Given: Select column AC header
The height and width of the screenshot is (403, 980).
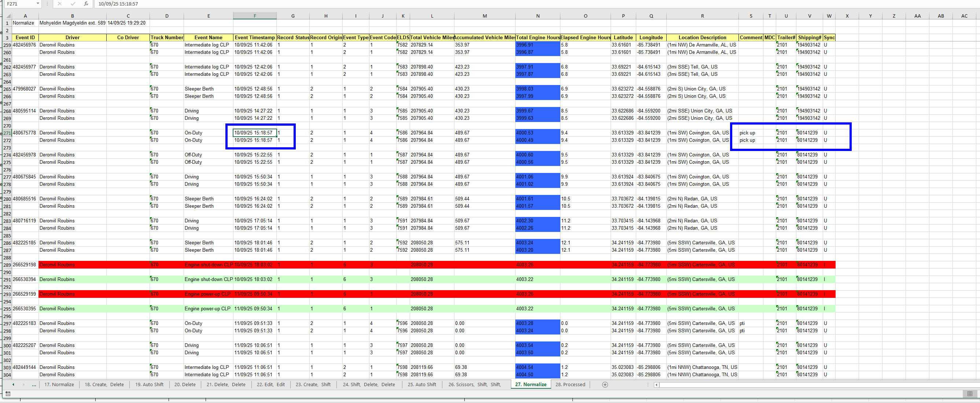Looking at the screenshot, I should [964, 16].
